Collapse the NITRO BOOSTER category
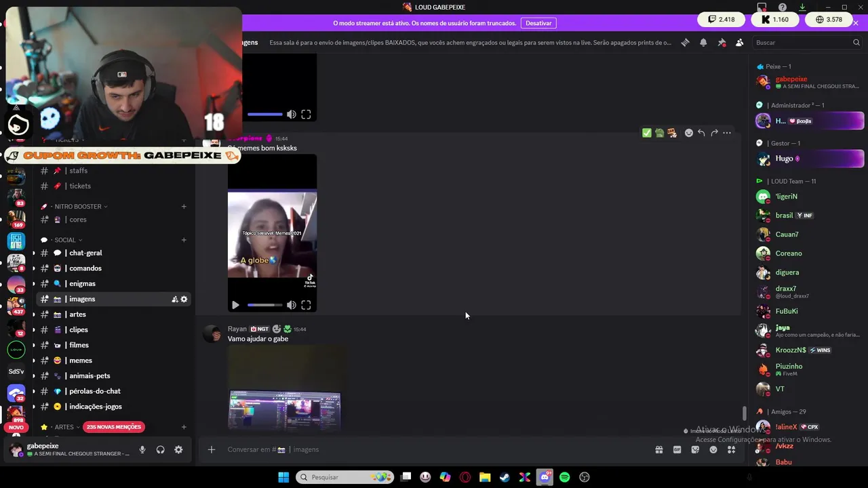This screenshot has height=488, width=868. [78, 206]
